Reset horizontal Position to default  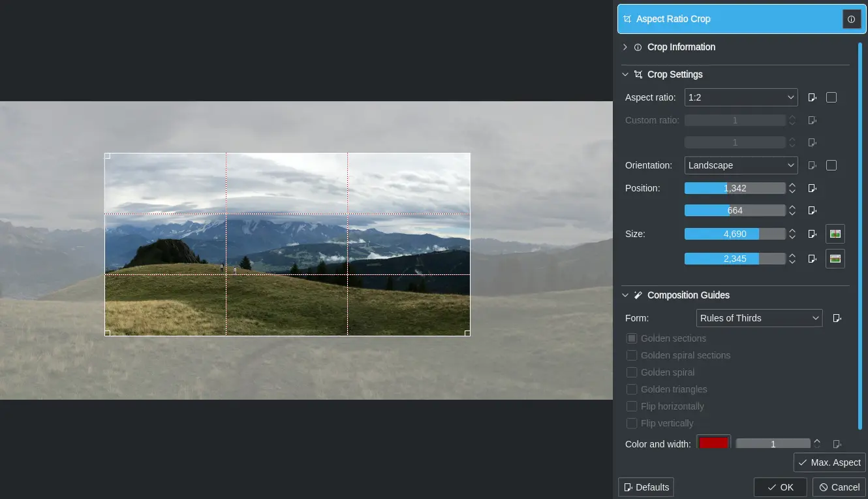tap(812, 188)
